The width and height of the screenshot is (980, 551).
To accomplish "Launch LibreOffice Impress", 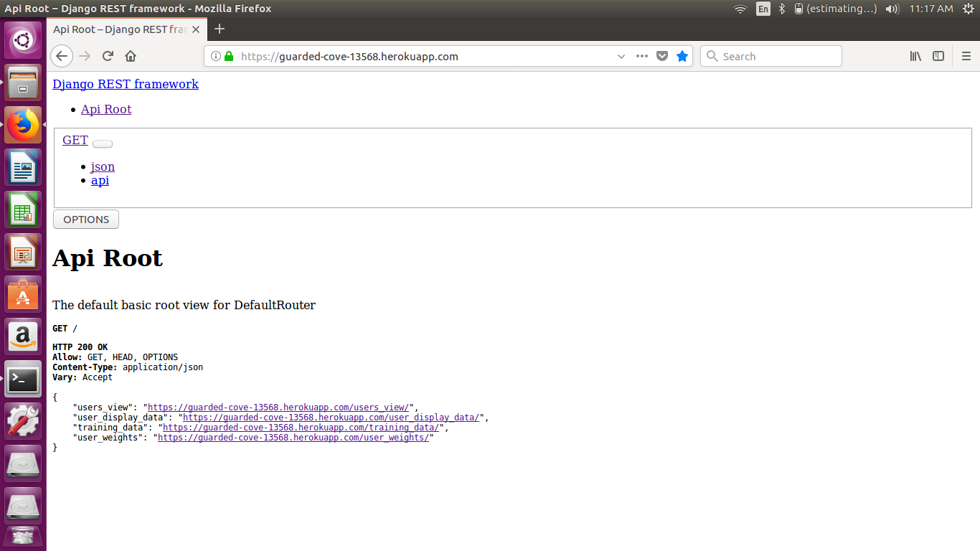I will click(24, 252).
